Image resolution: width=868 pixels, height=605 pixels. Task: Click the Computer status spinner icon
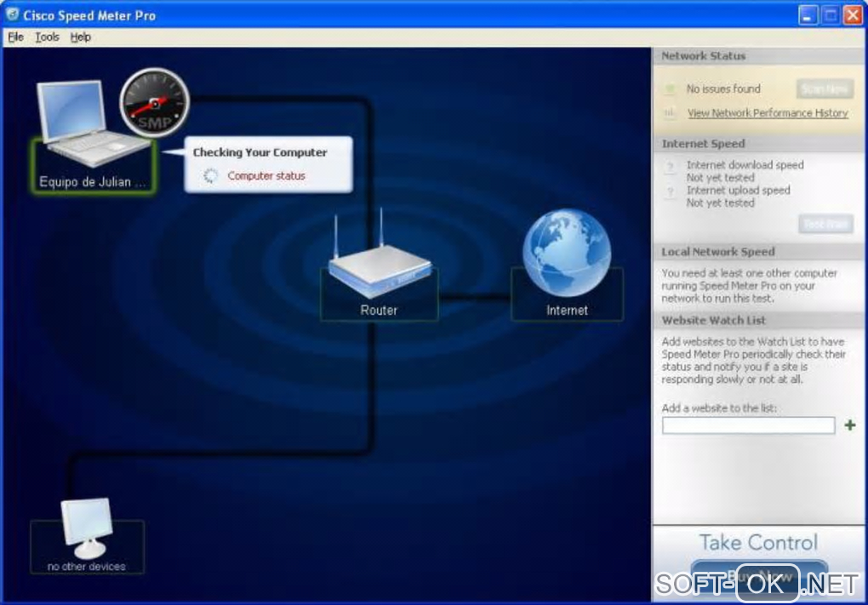(x=210, y=175)
